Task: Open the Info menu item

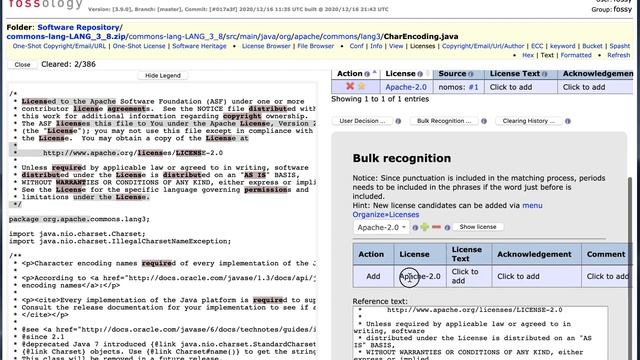Action: point(376,46)
